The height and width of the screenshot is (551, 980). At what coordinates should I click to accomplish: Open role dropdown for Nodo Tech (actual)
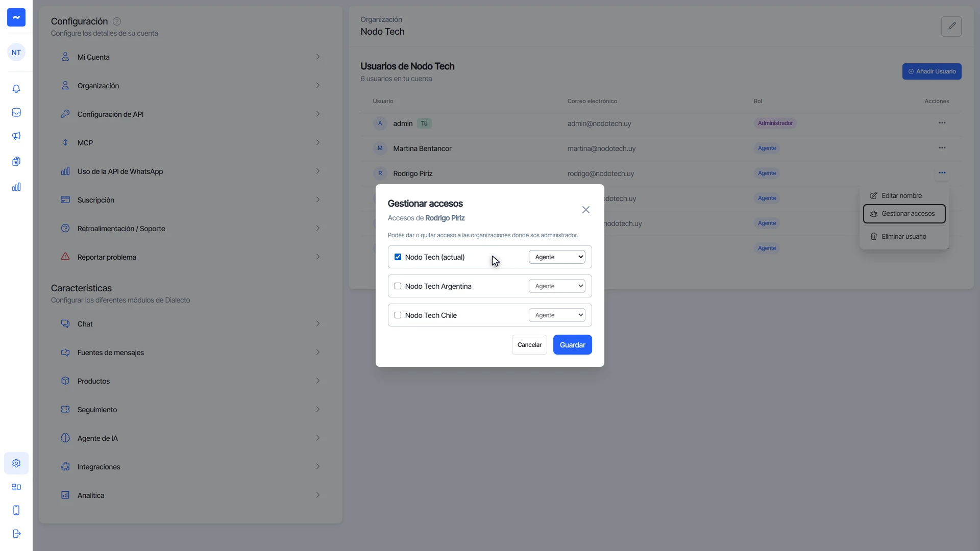pos(557,257)
